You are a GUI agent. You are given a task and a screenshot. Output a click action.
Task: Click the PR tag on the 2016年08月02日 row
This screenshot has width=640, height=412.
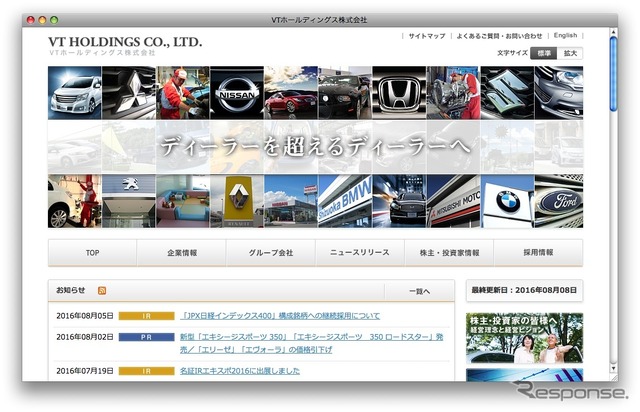147,337
